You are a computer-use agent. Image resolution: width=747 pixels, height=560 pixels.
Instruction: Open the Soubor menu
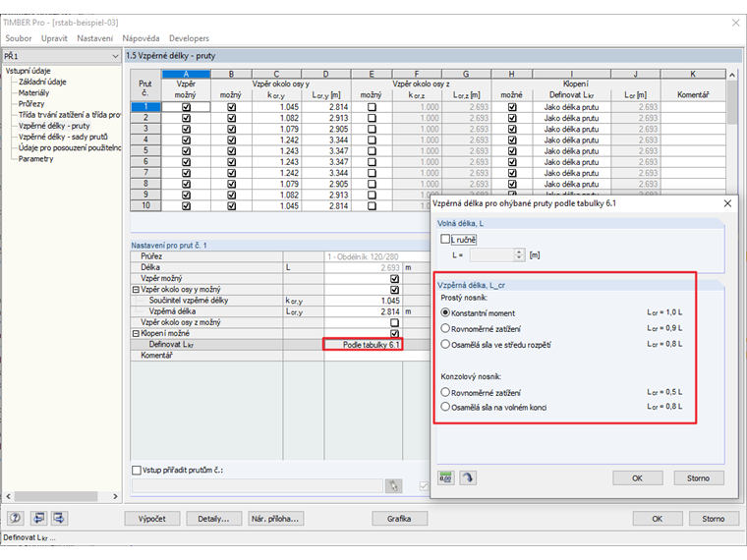tap(19, 38)
